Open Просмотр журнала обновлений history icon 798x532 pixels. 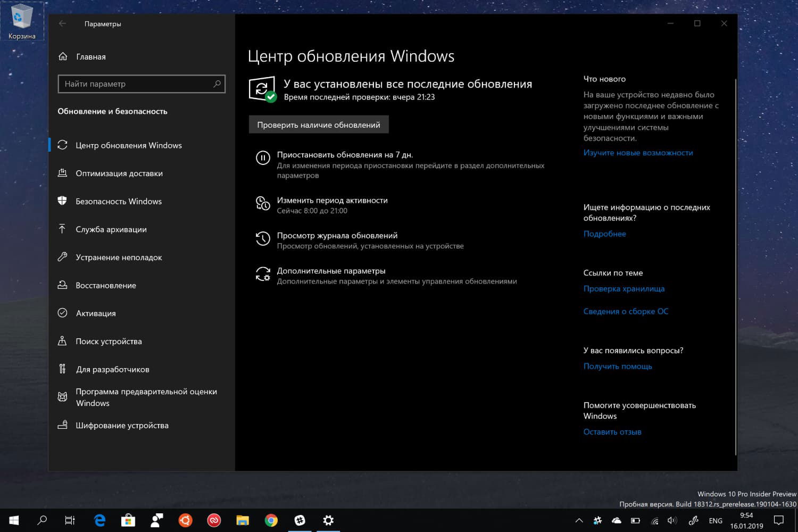pyautogui.click(x=263, y=238)
